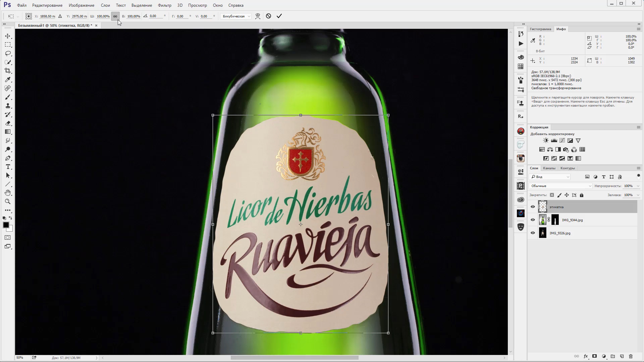The height and width of the screenshot is (362, 644).
Task: Toggle maintain aspect ratio link
Action: pos(115,16)
